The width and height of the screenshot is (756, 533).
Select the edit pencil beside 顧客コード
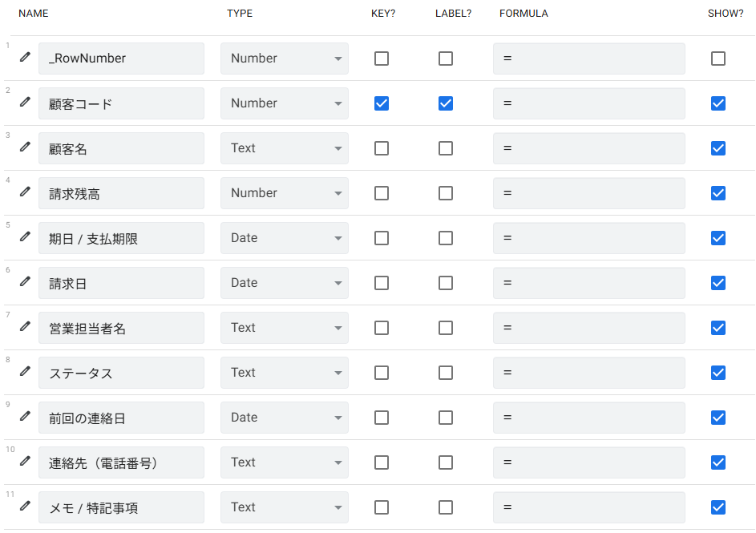[24, 102]
